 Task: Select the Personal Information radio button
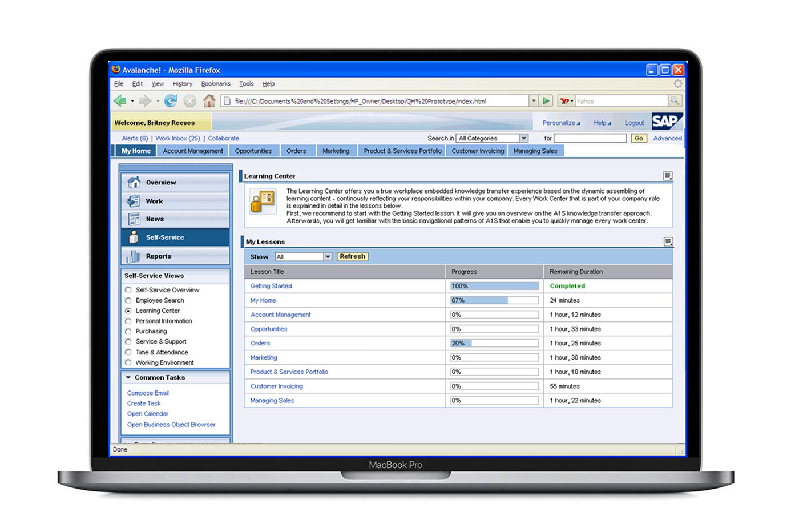(128, 321)
